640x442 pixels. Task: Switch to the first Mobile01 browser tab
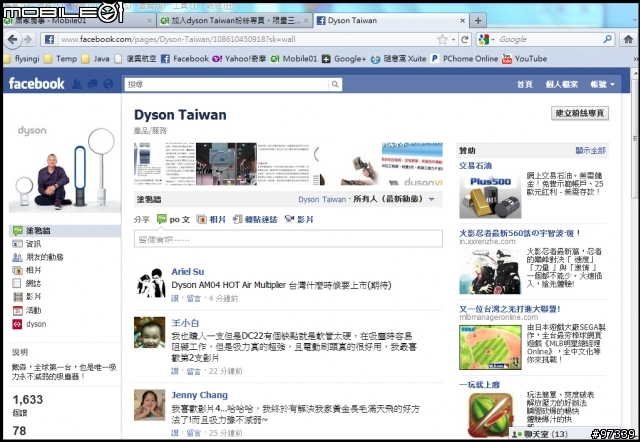[78, 20]
